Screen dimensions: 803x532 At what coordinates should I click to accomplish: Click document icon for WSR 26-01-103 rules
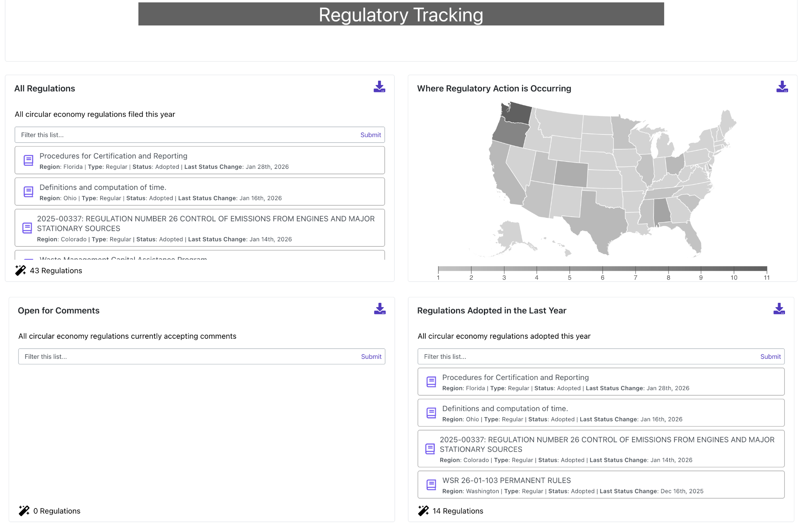pos(431,485)
